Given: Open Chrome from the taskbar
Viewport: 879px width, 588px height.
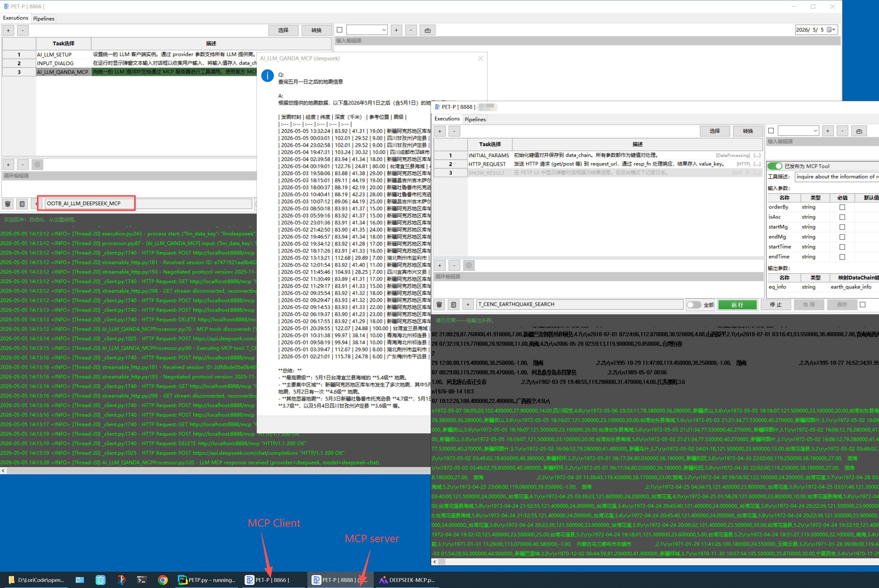Looking at the screenshot, I should point(163,580).
